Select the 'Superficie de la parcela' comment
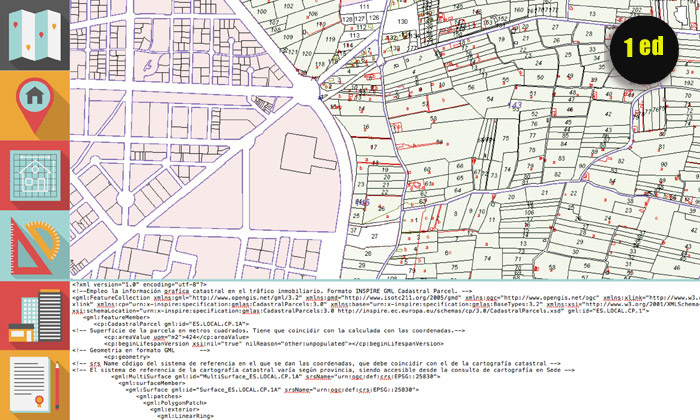700x420 pixels. (268, 331)
